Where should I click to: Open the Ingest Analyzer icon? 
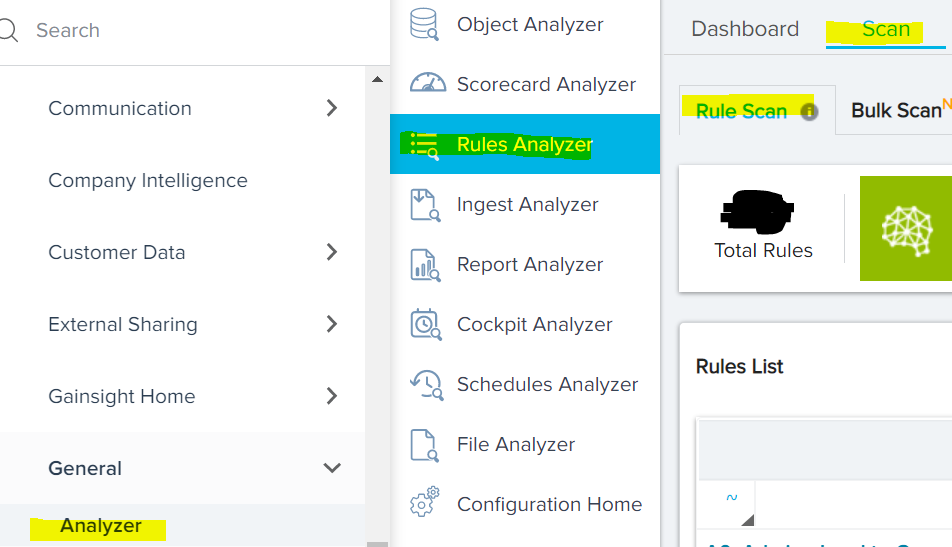pyautogui.click(x=425, y=205)
